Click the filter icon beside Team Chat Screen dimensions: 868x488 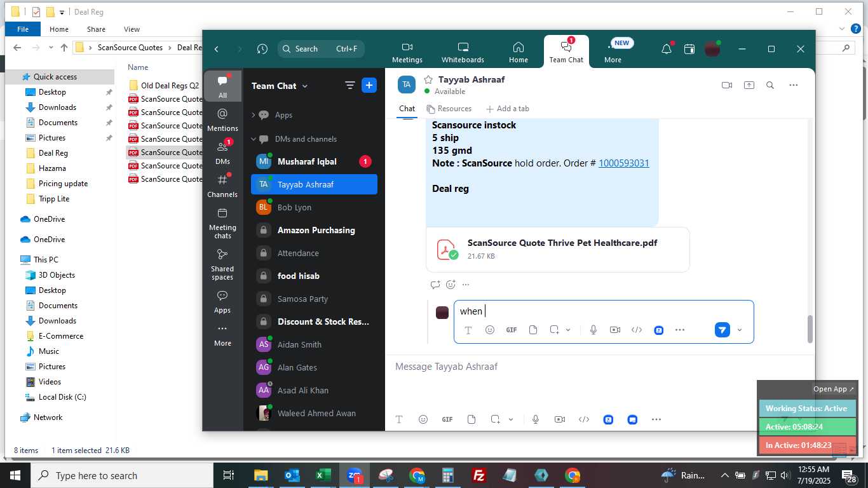[349, 85]
